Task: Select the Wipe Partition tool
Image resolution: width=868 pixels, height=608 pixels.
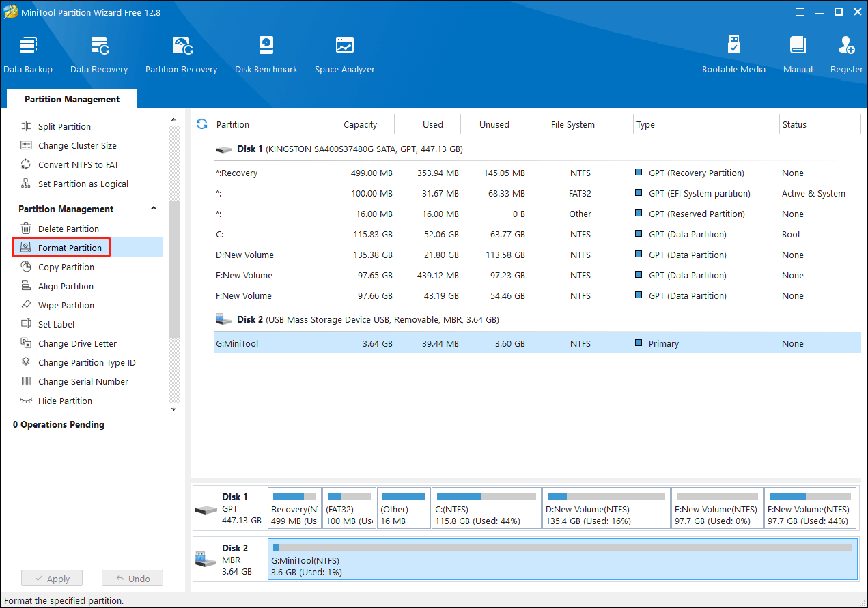Action: [65, 305]
